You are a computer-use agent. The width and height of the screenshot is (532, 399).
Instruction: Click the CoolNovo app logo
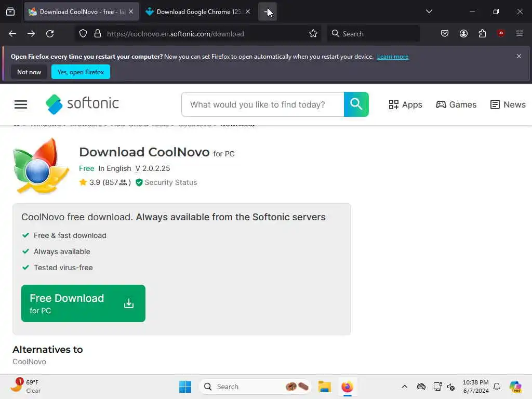[42, 166]
